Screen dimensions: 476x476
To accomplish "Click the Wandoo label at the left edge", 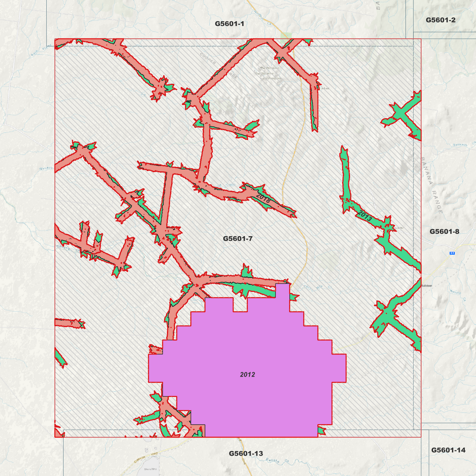I will coord(46,168).
